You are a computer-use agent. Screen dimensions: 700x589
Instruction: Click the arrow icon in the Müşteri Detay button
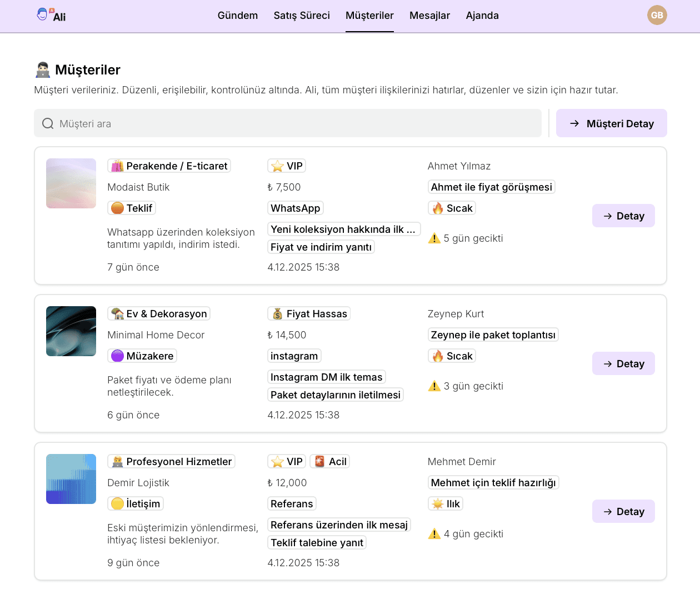(574, 123)
